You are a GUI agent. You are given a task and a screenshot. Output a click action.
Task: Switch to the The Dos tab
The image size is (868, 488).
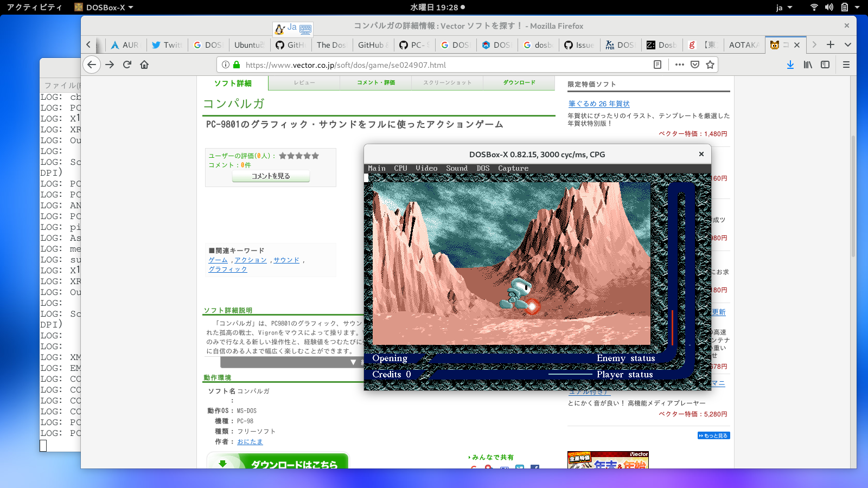click(331, 45)
